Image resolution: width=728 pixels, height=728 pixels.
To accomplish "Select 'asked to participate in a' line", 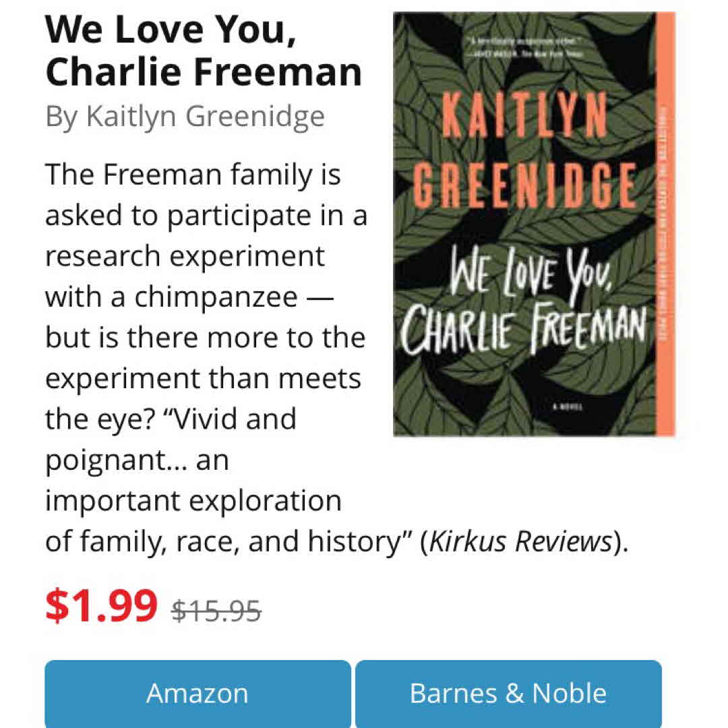I will tap(206, 216).
